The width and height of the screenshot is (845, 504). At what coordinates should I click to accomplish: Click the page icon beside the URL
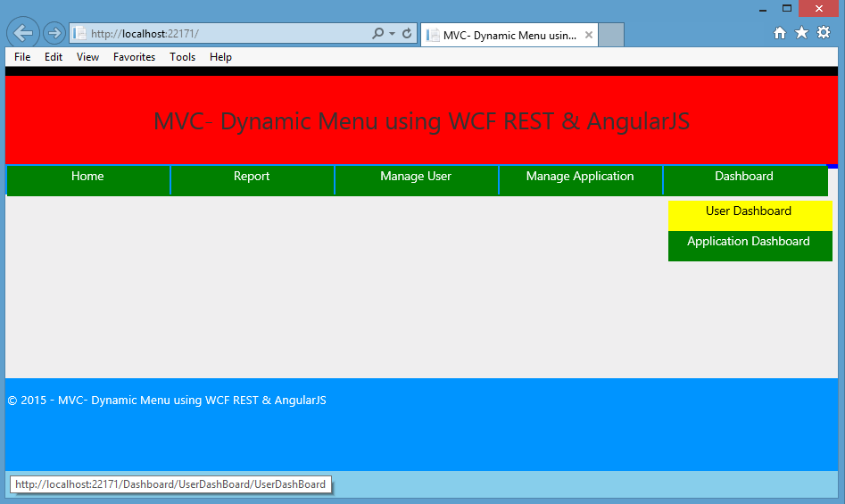point(79,33)
